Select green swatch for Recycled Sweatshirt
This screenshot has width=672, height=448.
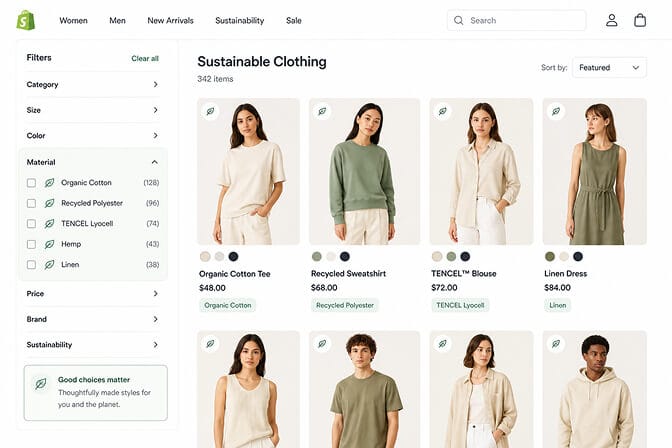(x=317, y=256)
